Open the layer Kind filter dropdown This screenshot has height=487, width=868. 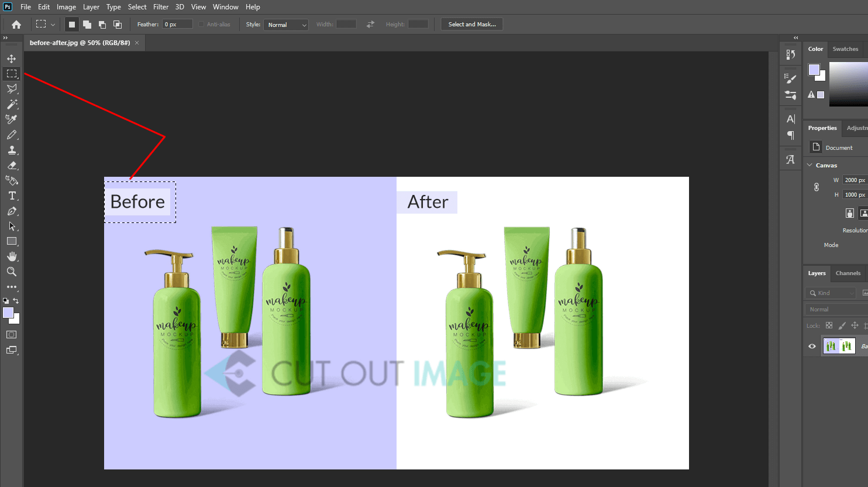point(831,293)
